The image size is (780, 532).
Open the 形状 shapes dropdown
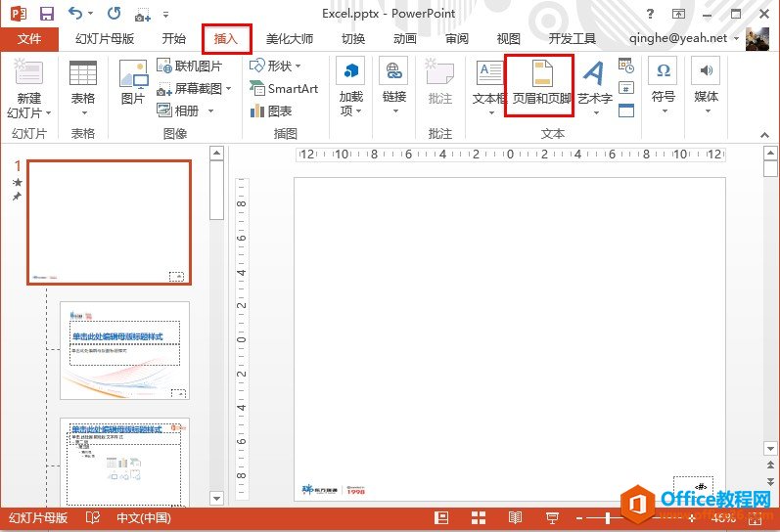tap(275, 66)
